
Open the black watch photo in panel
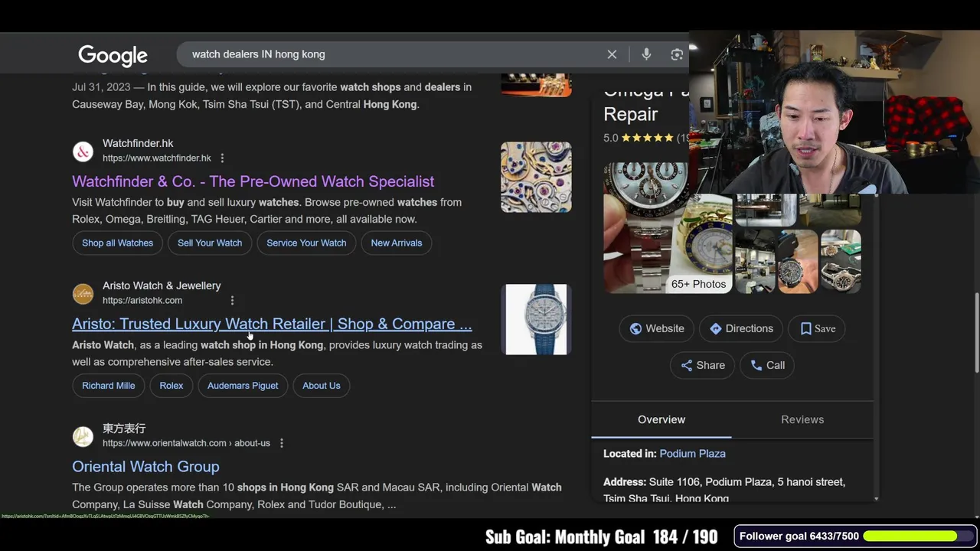pos(798,262)
